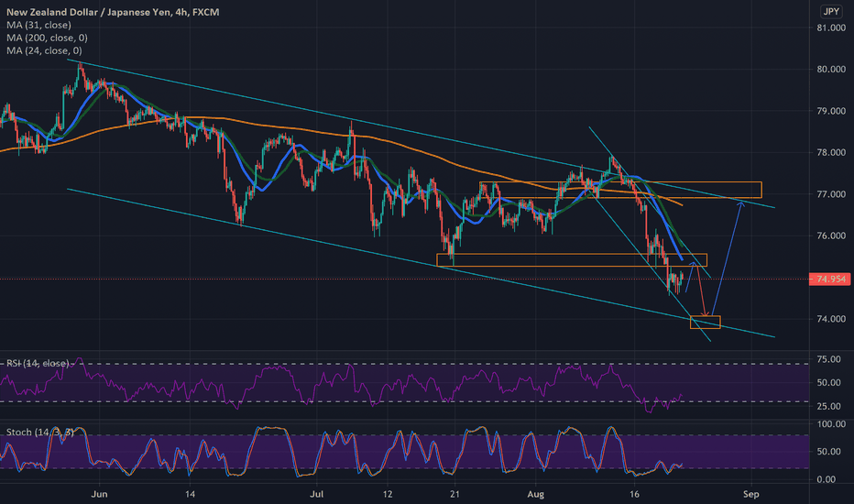The width and height of the screenshot is (854, 504).
Task: Click the 21 date label on time axis
Action: click(454, 494)
